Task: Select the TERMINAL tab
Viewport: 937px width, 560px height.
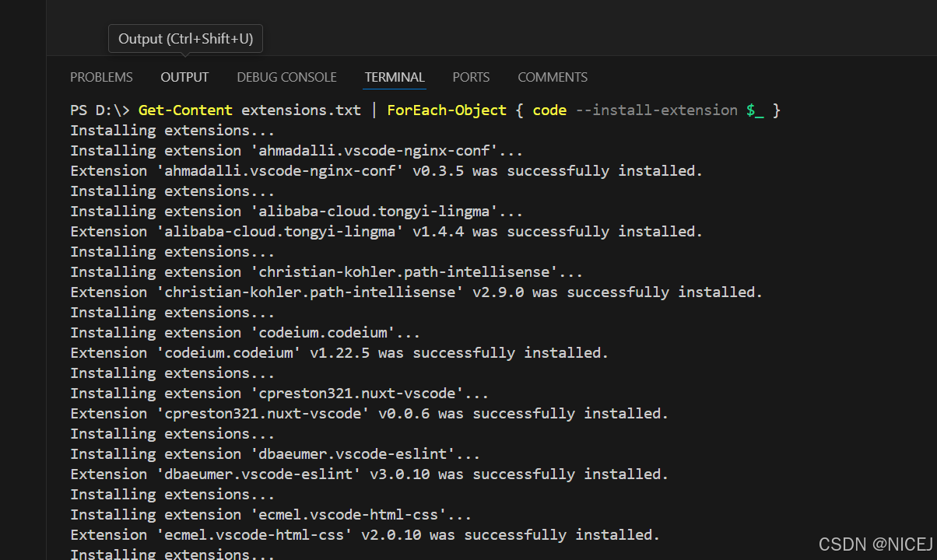Action: [x=395, y=77]
